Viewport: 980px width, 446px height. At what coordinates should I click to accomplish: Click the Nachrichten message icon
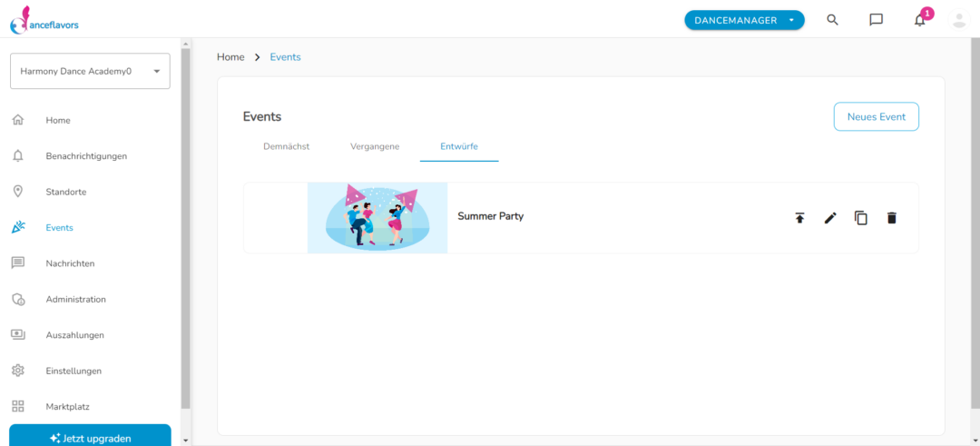[x=18, y=263]
